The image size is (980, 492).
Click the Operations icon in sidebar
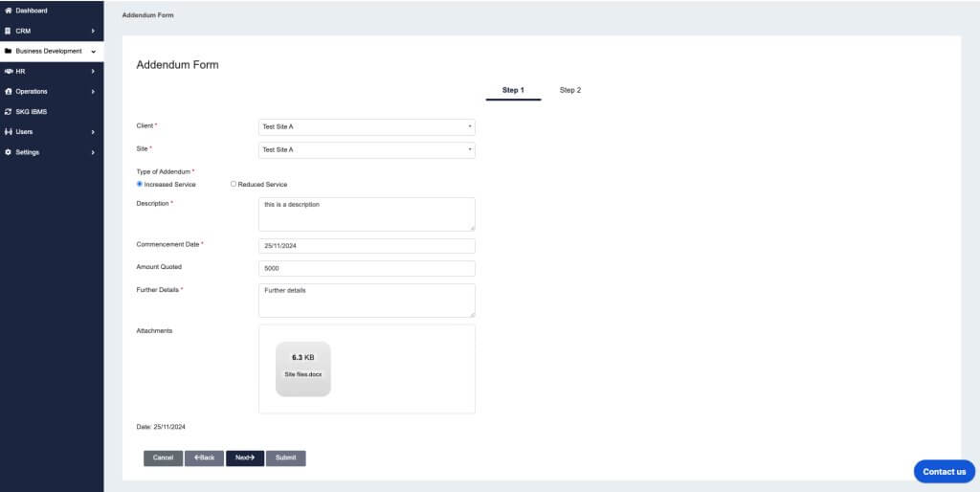pyautogui.click(x=9, y=91)
